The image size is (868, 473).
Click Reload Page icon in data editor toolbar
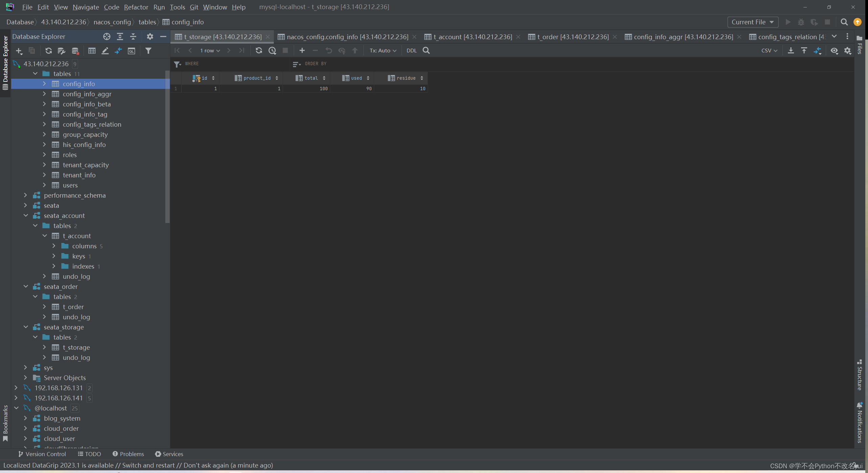(x=259, y=50)
